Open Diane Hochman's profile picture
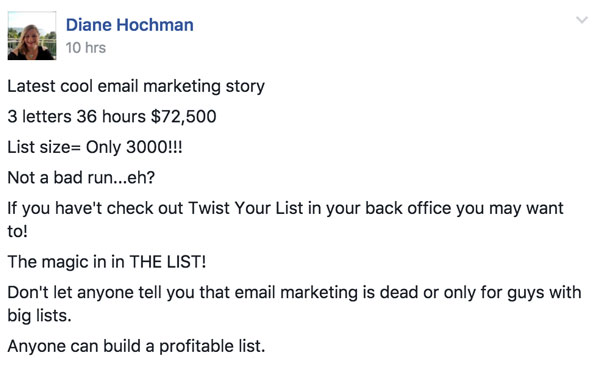The height and width of the screenshot is (365, 600). click(32, 36)
